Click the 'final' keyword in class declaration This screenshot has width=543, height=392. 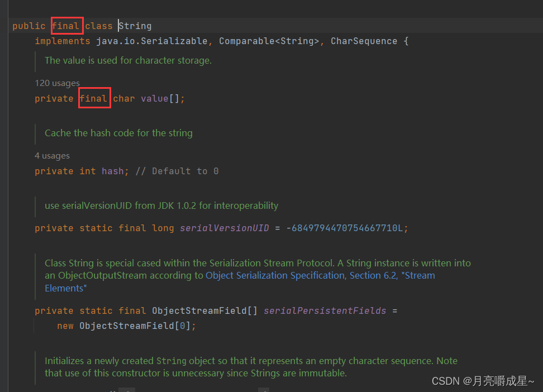[x=66, y=26]
